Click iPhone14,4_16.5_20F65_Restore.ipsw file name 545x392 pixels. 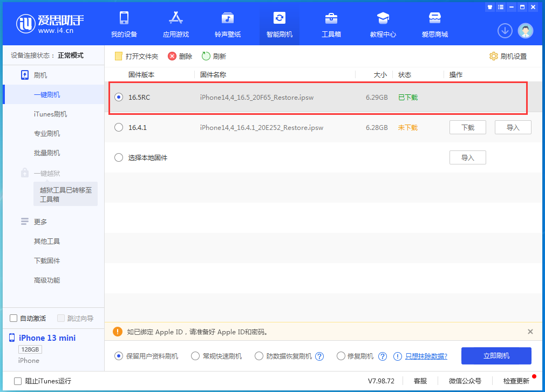click(257, 98)
